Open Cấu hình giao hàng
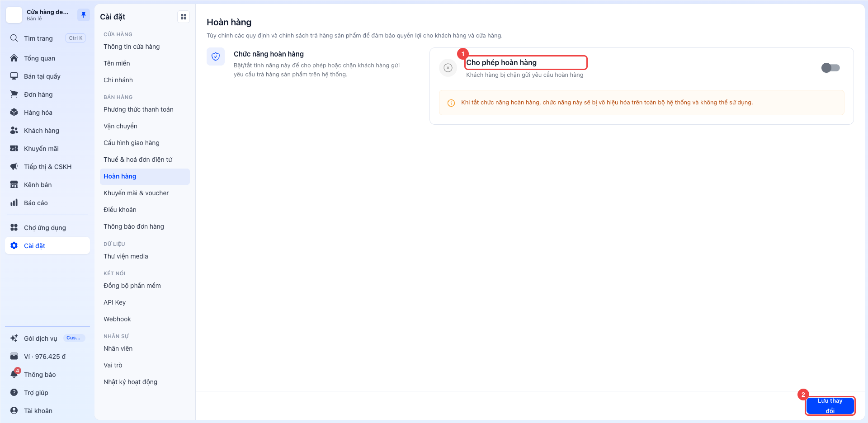 pos(145,143)
